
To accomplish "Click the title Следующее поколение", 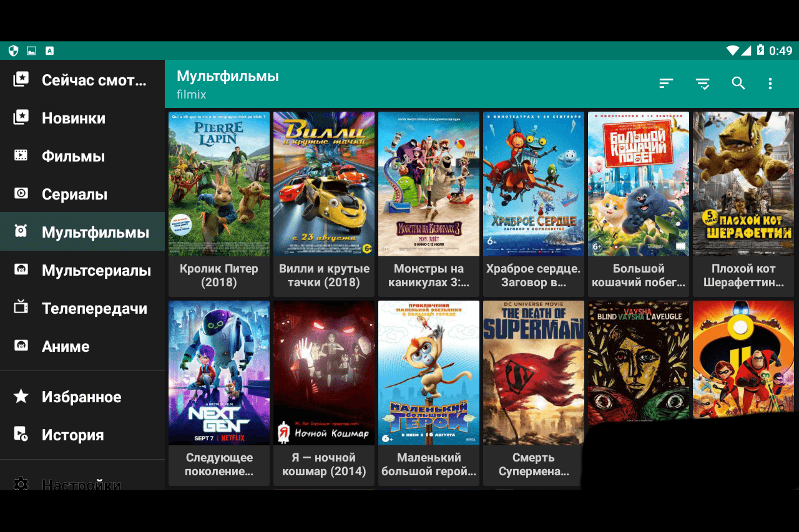I will (x=219, y=465).
